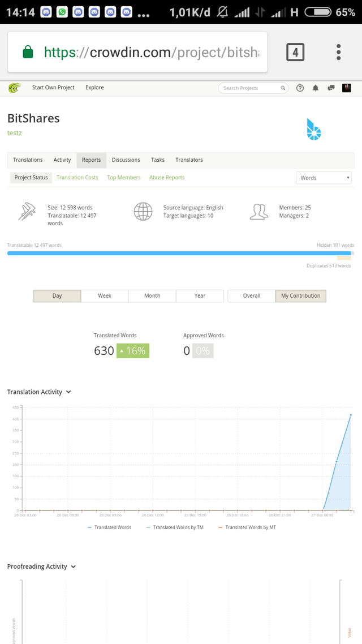This screenshot has height=644, width=362.
Task: Toggle Translated Words by TM legend series
Action: [x=175, y=527]
